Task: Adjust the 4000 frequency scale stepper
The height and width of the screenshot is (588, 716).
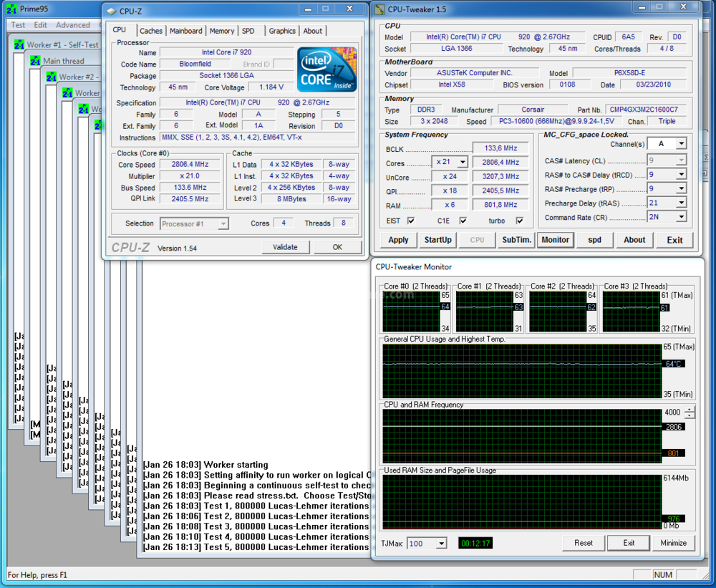Action: click(x=690, y=412)
